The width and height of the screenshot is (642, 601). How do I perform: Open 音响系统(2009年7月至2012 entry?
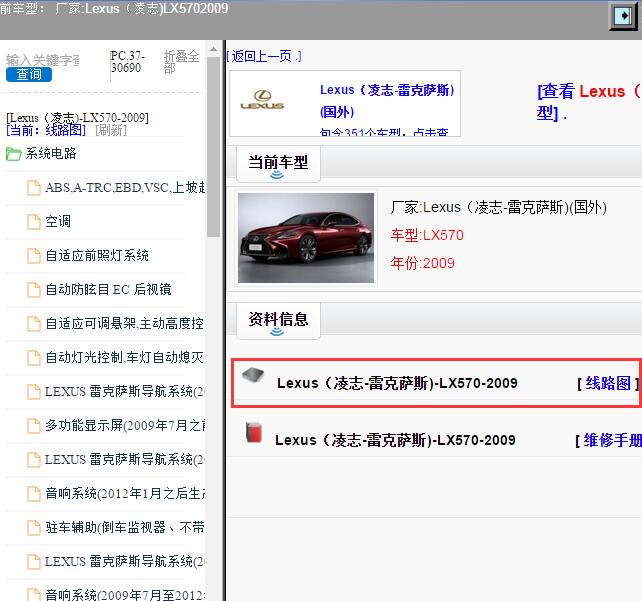(125, 595)
